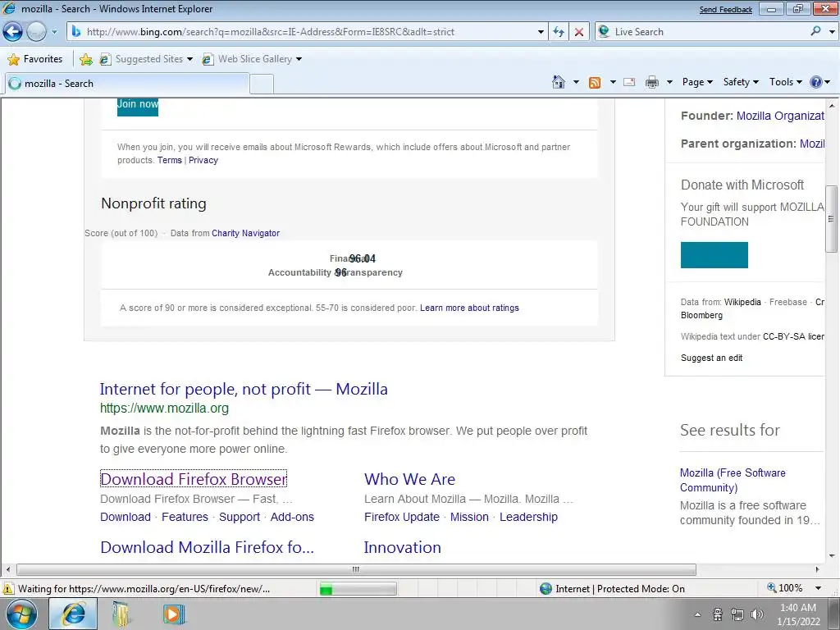Select the mozilla - Search tab
The height and width of the screenshot is (630, 840).
tap(126, 84)
